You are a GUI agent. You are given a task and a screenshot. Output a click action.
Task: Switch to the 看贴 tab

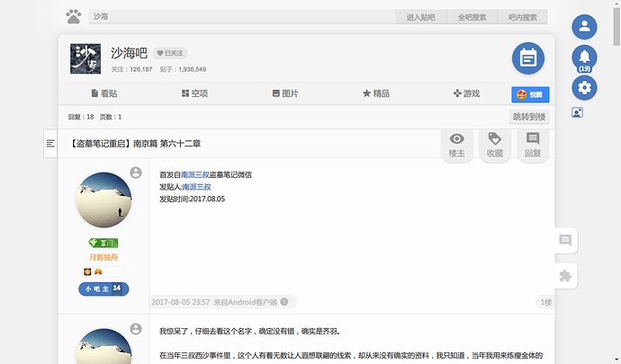pos(105,93)
